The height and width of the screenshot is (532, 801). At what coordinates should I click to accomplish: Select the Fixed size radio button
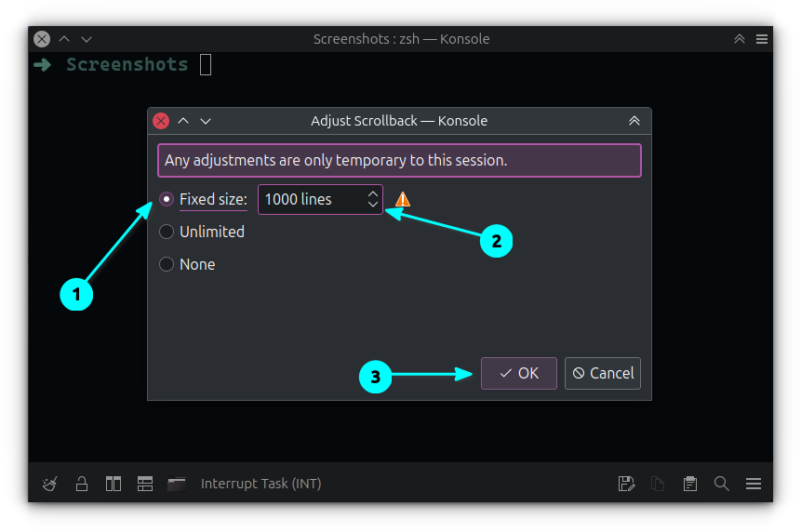[167, 199]
